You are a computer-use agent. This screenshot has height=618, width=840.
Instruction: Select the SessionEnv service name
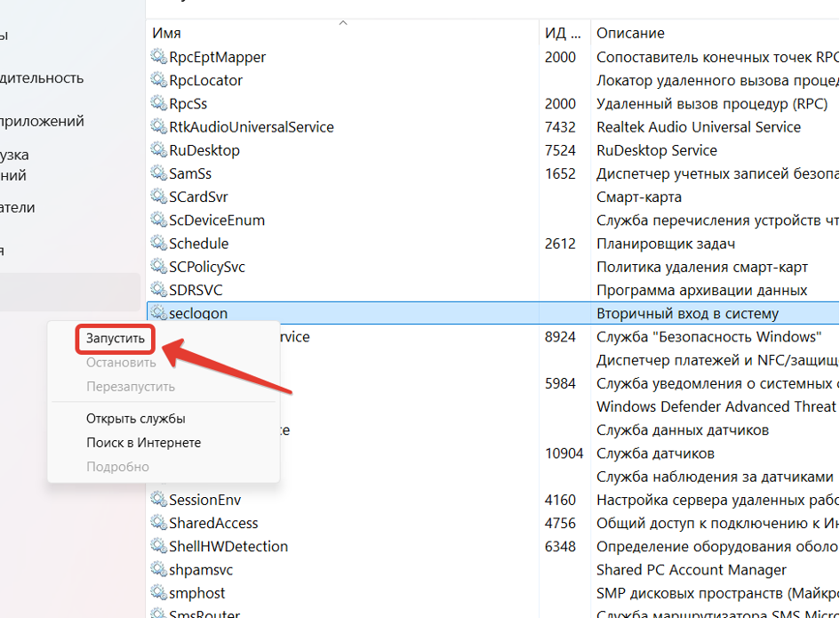(204, 500)
